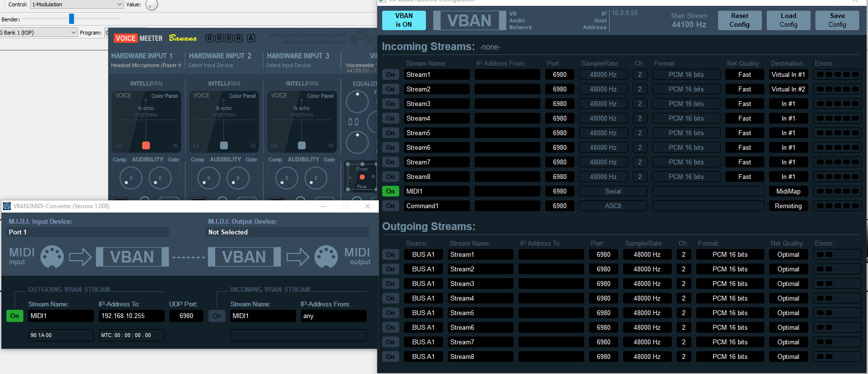
Task: Open Net Quality Fast for incoming Stream1
Action: coord(744,74)
